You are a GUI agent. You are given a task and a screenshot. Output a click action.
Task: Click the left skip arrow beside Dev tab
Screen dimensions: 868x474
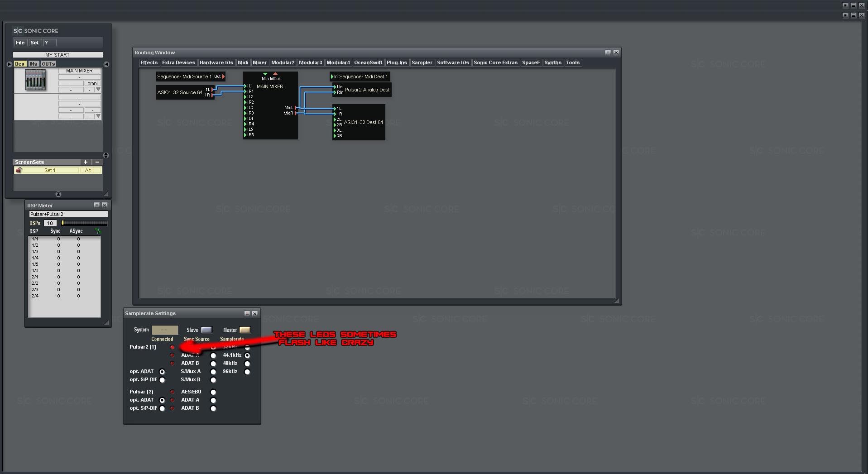[x=10, y=64]
